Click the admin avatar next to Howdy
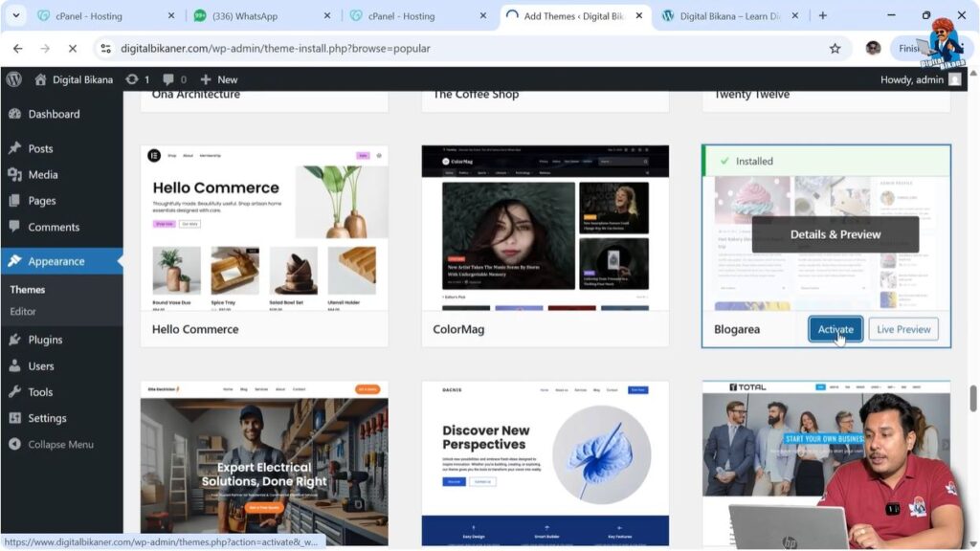The image size is (980, 551). [x=954, y=79]
